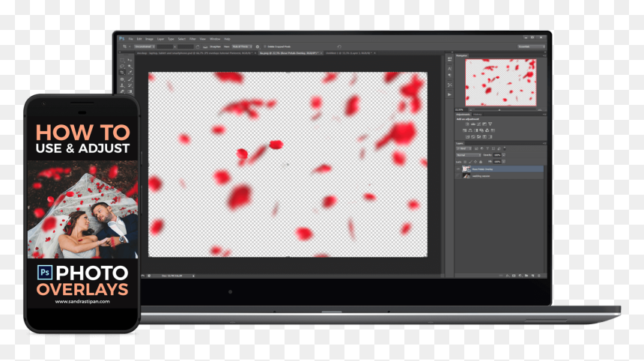This screenshot has height=361, width=644.
Task: Toggle the Delete Cropped Pixels checkbox
Action: [x=265, y=47]
